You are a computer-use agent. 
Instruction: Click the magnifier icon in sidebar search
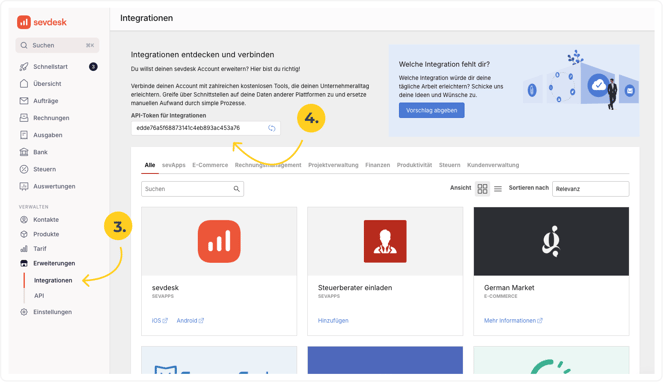(24, 45)
